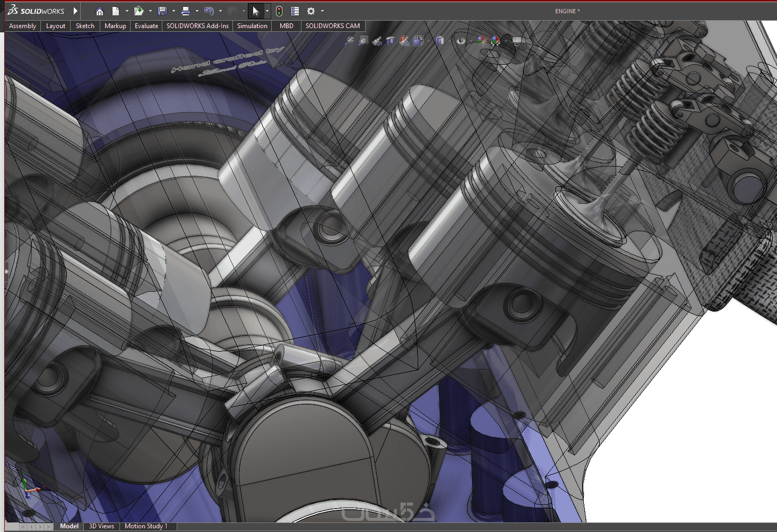The image size is (777, 532).
Task: Click Zoom to Fit in view toolbar
Action: (350, 40)
